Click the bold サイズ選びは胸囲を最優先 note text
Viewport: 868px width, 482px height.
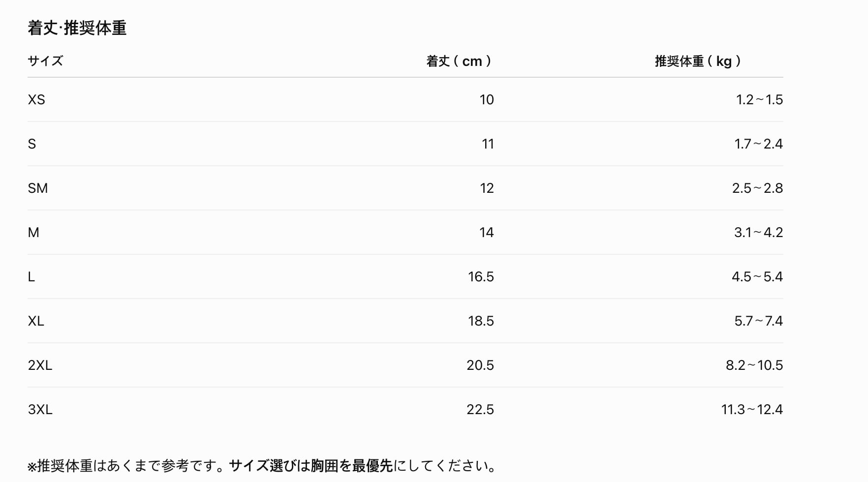(310, 465)
